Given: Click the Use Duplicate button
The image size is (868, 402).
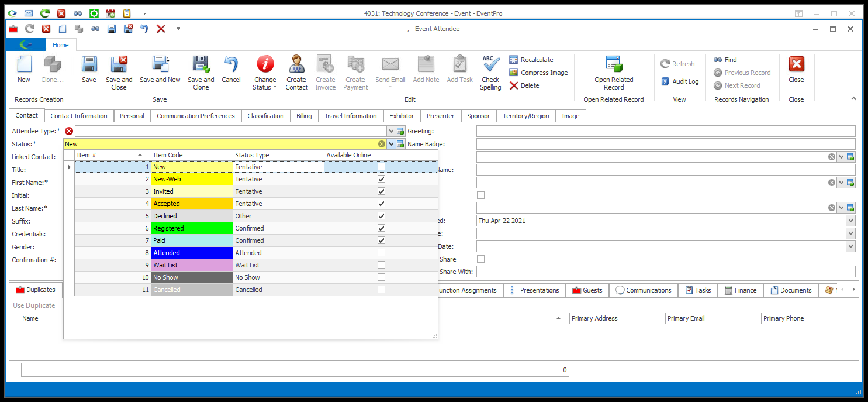Looking at the screenshot, I should point(34,305).
